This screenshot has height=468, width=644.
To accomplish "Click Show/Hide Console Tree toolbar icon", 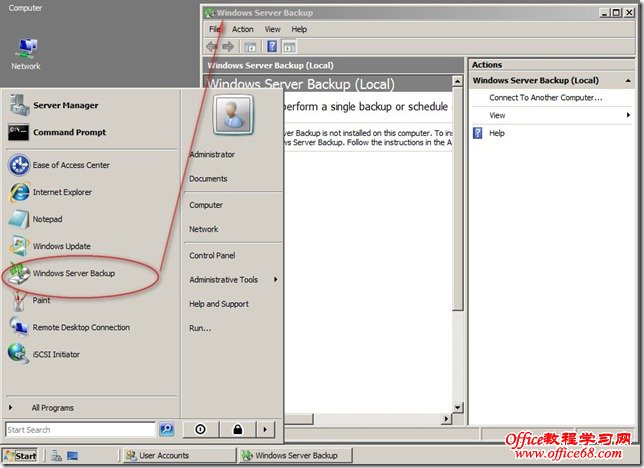I will coord(250,47).
